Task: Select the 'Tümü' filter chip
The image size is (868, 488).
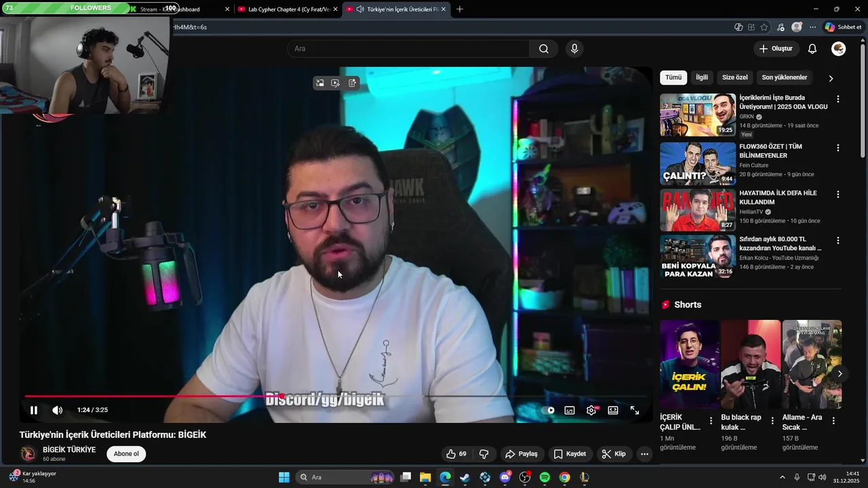Action: (673, 77)
